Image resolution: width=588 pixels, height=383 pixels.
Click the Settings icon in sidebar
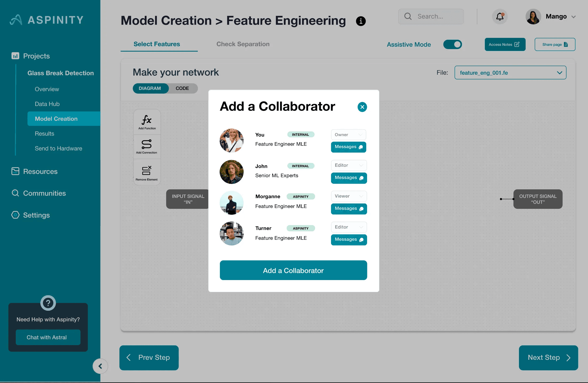click(x=15, y=215)
